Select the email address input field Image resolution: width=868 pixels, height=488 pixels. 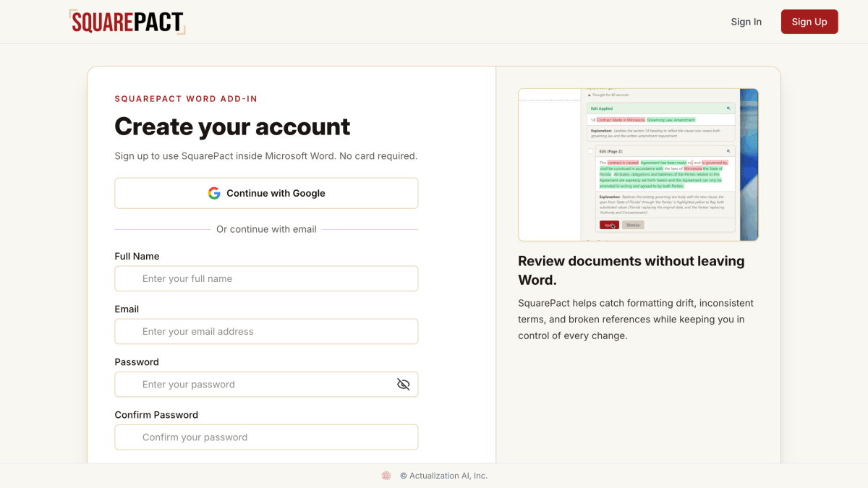[x=266, y=331]
